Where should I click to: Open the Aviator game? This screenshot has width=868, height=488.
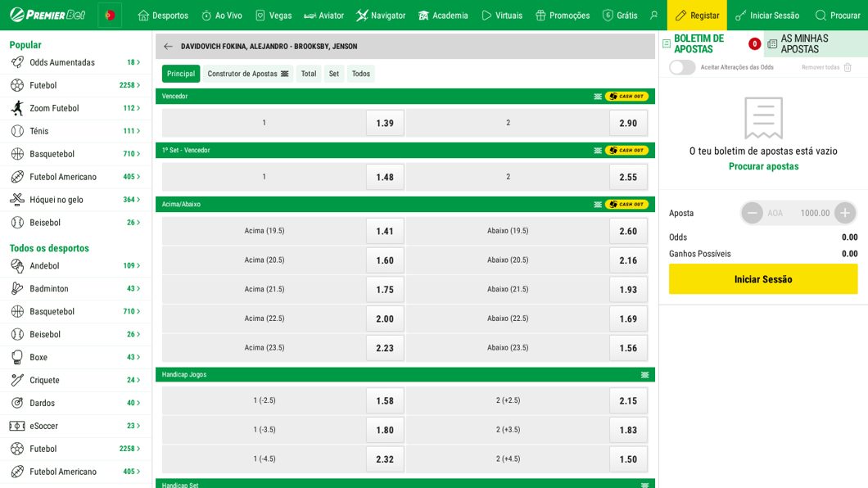point(323,16)
